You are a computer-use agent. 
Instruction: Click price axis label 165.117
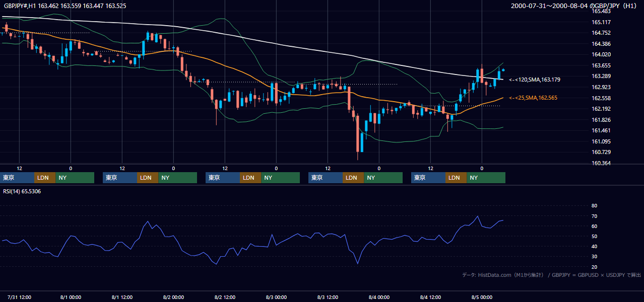(601, 22)
